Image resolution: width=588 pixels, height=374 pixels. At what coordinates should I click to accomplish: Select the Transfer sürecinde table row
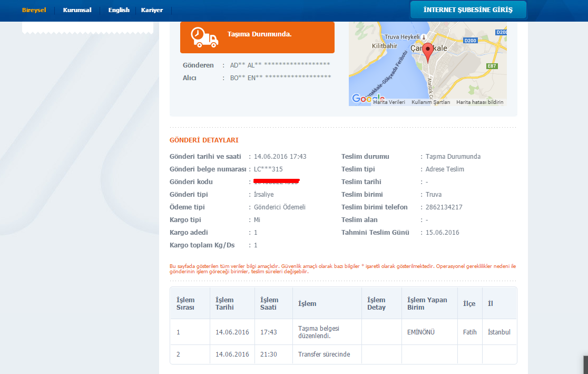pyautogui.click(x=343, y=354)
